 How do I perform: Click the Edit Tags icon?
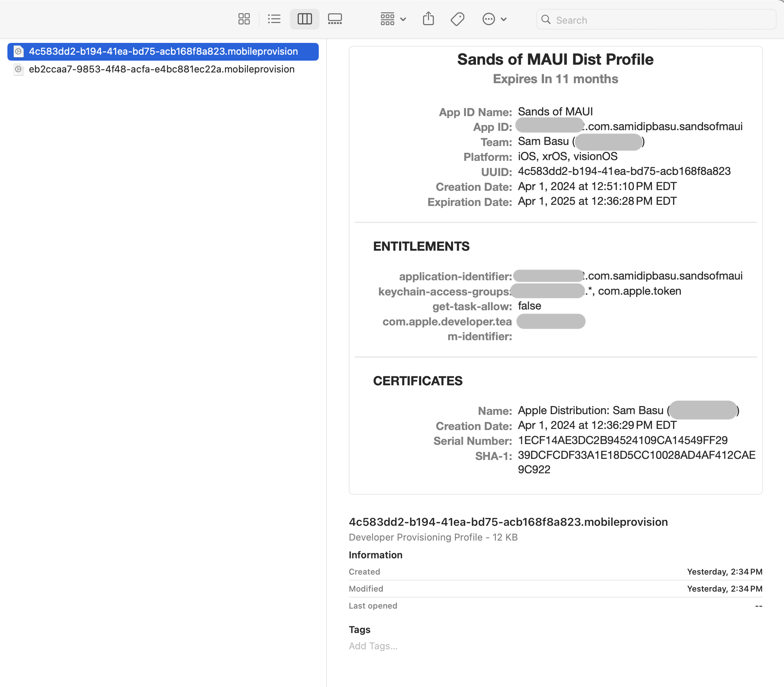coord(457,19)
